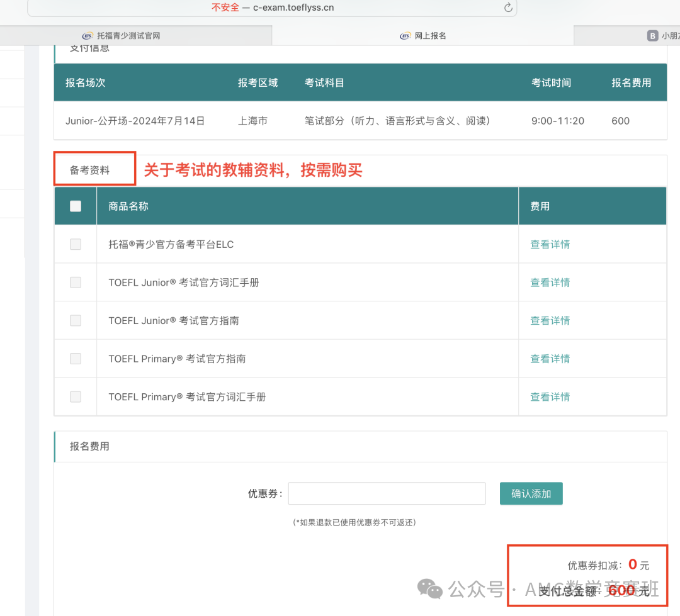
Task: Click the browser address bar showing c-exam.toeflyss.cn
Action: pyautogui.click(x=272, y=8)
